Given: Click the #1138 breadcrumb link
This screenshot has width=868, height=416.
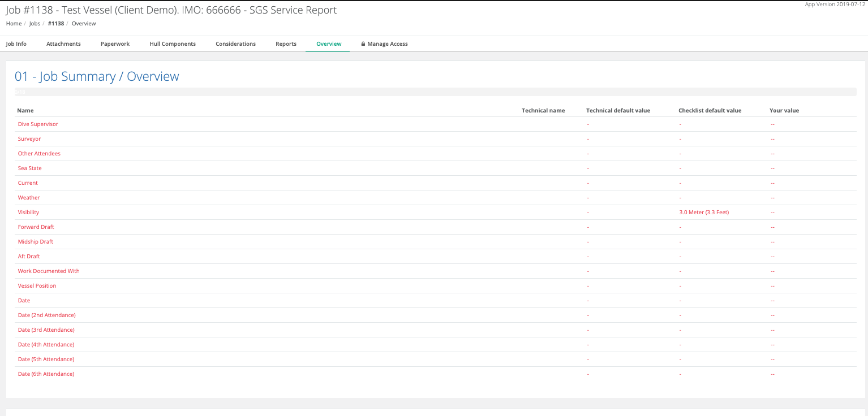Looking at the screenshot, I should pos(56,23).
